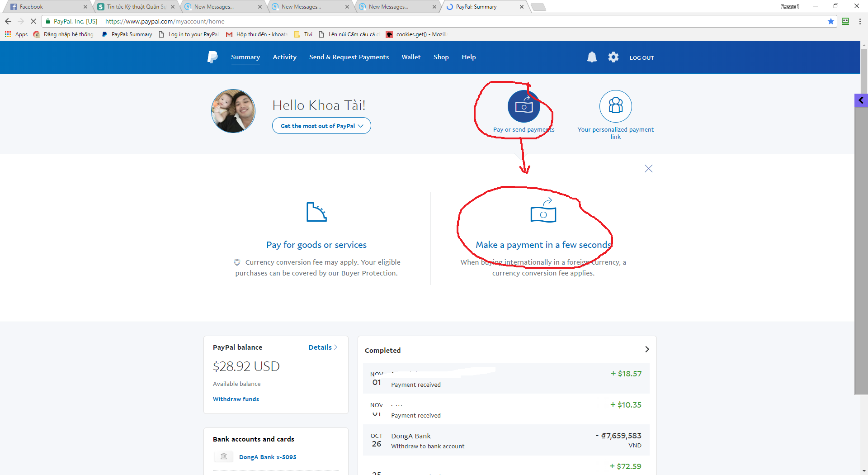The image size is (868, 475).
Task: Click the Person 1 profile button
Action: click(x=789, y=6)
